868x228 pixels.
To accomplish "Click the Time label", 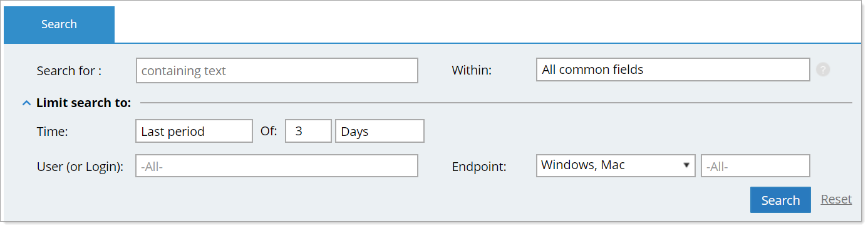I will tap(53, 132).
